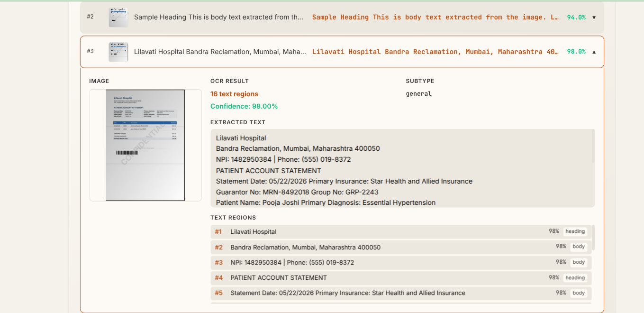Click the 94.0% confidence value
Image resolution: width=644 pixels, height=313 pixels.
click(x=576, y=17)
